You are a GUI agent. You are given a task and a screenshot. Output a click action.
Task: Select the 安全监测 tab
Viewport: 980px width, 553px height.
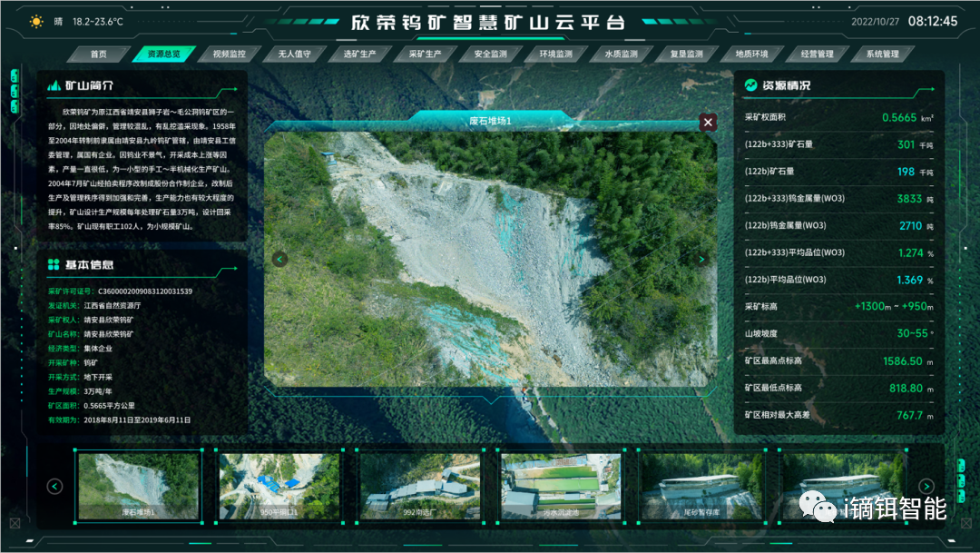pos(490,54)
